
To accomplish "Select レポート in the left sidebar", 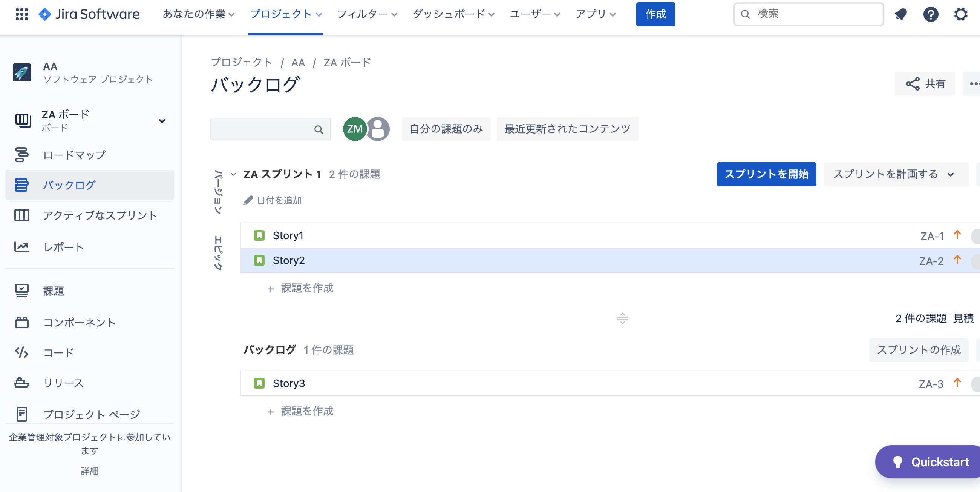I will point(63,247).
